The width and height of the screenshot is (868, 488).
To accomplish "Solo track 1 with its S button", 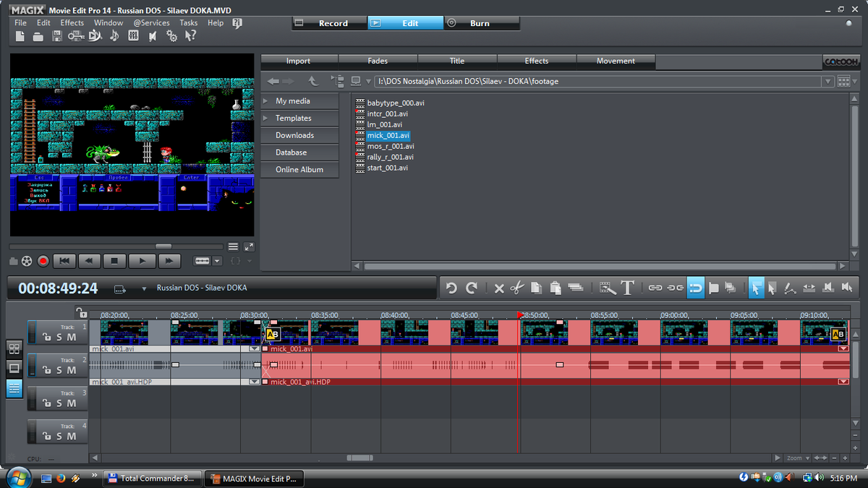I will pyautogui.click(x=59, y=337).
